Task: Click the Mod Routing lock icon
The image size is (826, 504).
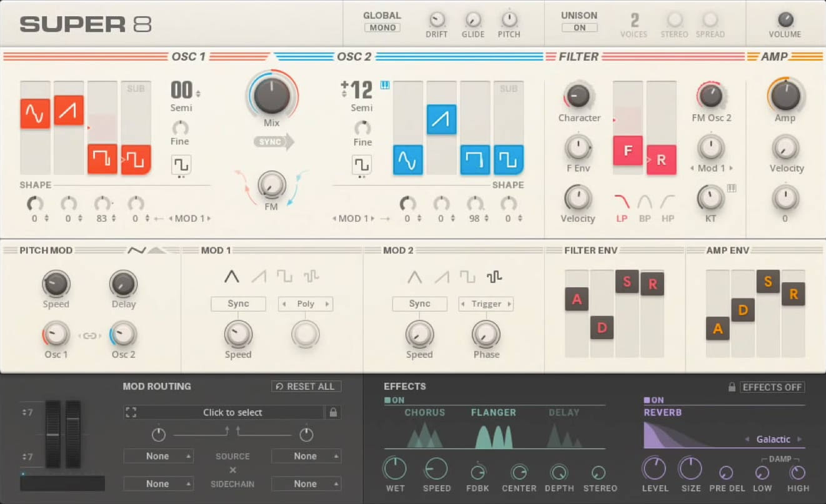Action: tap(333, 412)
